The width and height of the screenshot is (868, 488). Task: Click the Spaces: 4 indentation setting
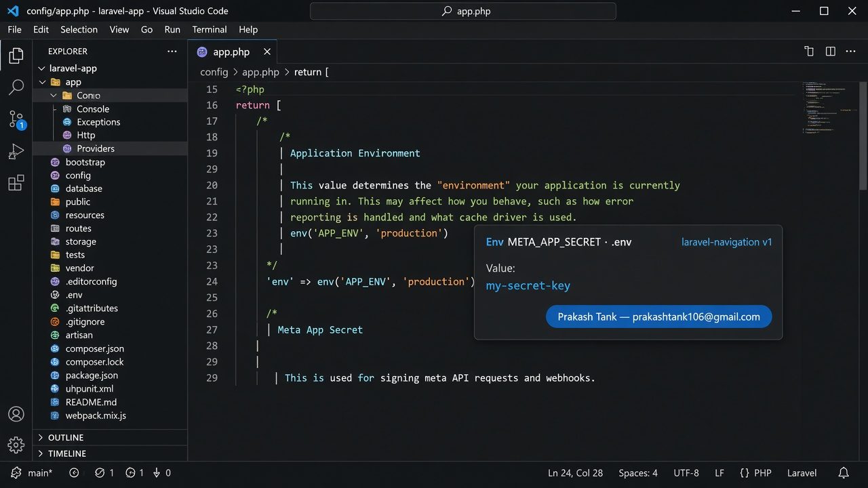[638, 473]
